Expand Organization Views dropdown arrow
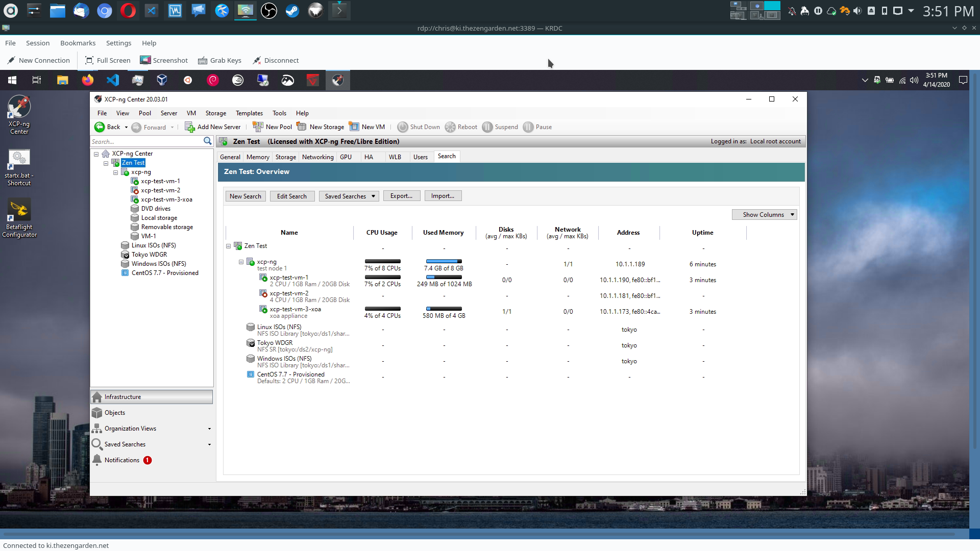This screenshot has width=980, height=551. point(209,429)
